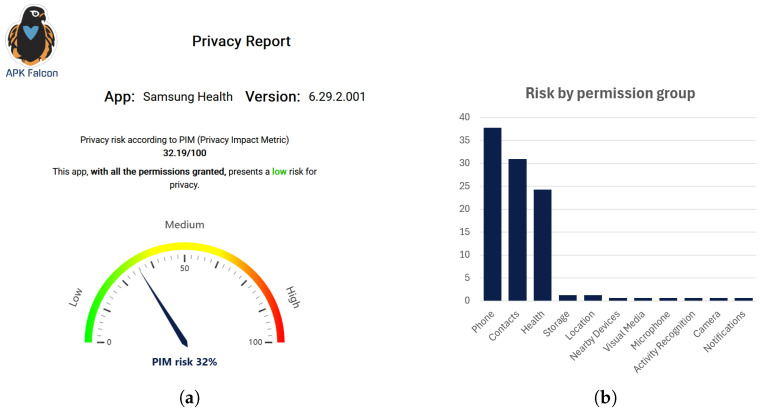The image size is (762, 411).
Task: Select the Phone bar in chart
Action: coord(492,214)
